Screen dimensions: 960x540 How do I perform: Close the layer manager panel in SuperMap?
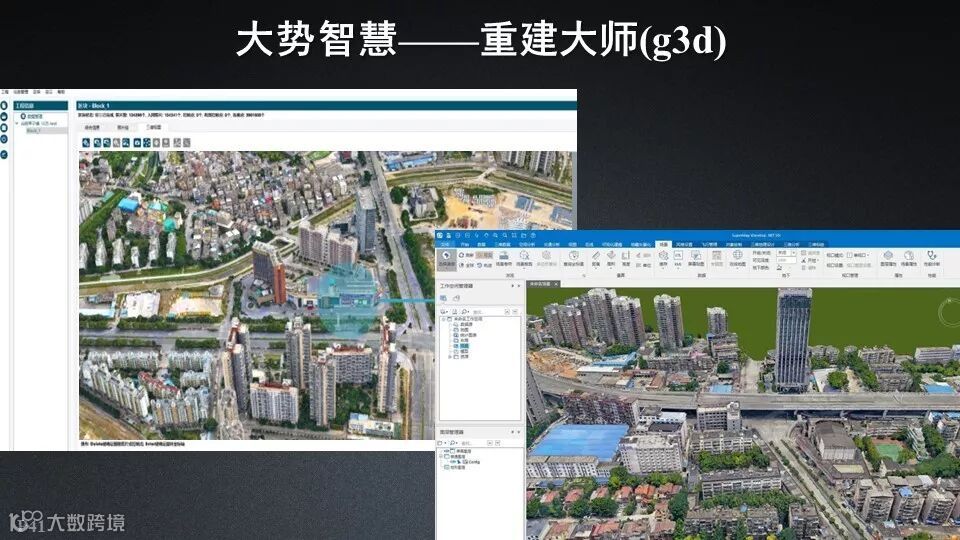pos(519,432)
